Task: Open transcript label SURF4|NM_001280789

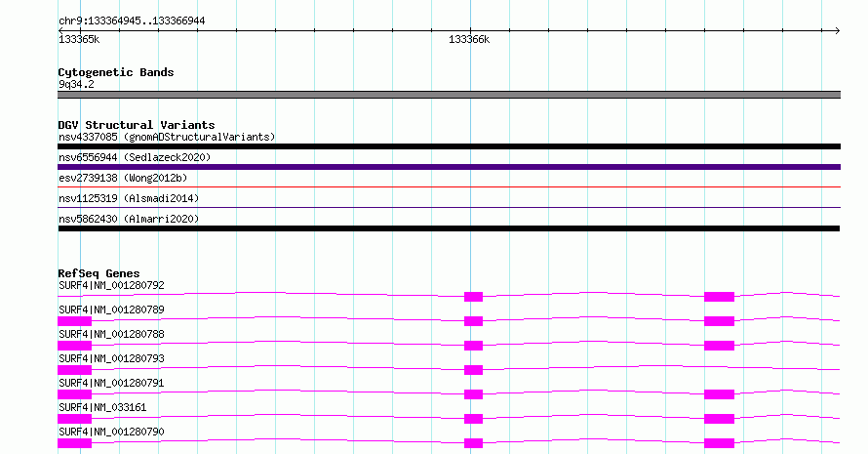Action: pos(111,310)
